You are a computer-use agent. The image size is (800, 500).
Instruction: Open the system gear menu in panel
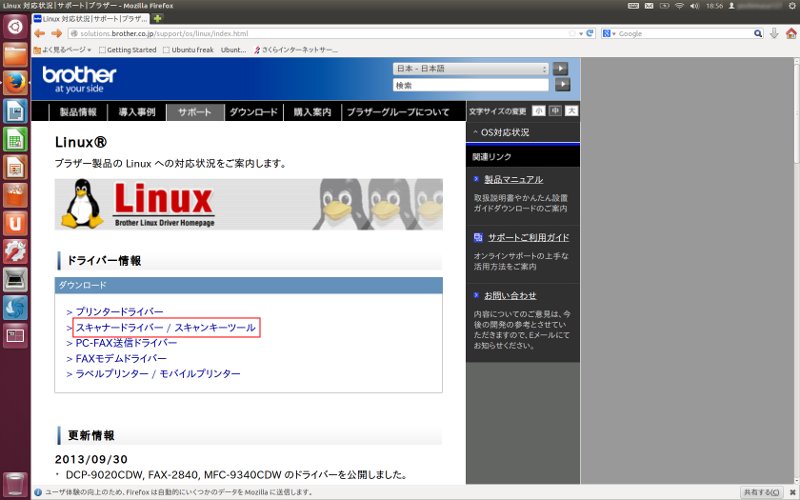pos(792,6)
